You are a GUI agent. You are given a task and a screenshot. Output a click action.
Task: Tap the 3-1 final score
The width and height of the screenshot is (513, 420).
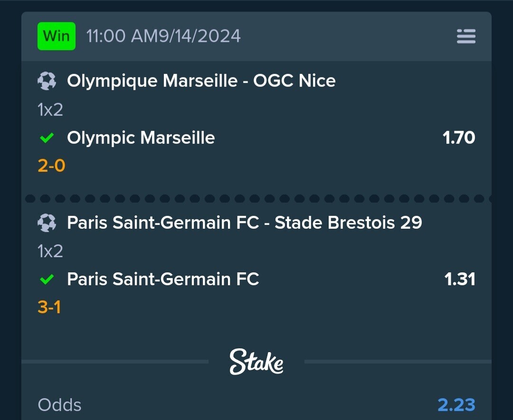point(49,307)
